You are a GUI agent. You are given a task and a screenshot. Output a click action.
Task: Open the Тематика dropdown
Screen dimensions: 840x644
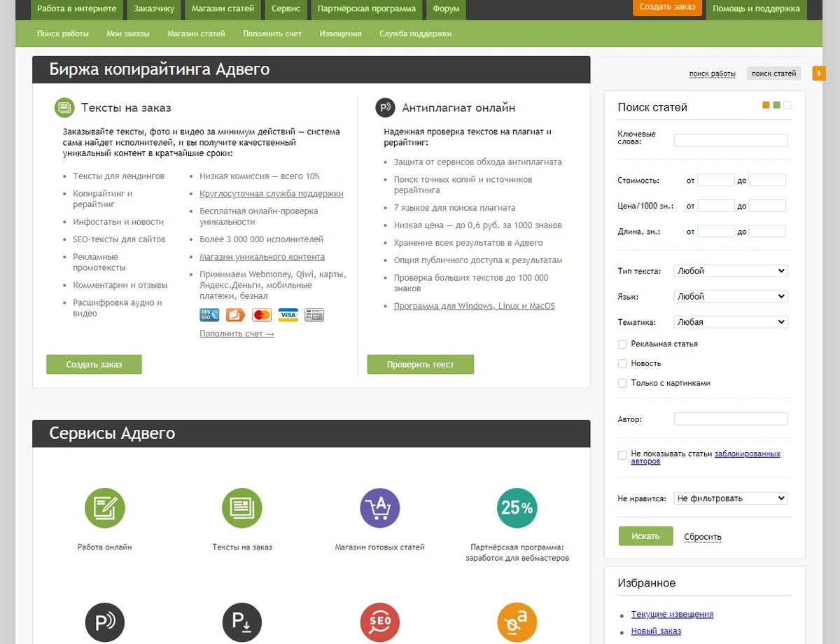[731, 322]
